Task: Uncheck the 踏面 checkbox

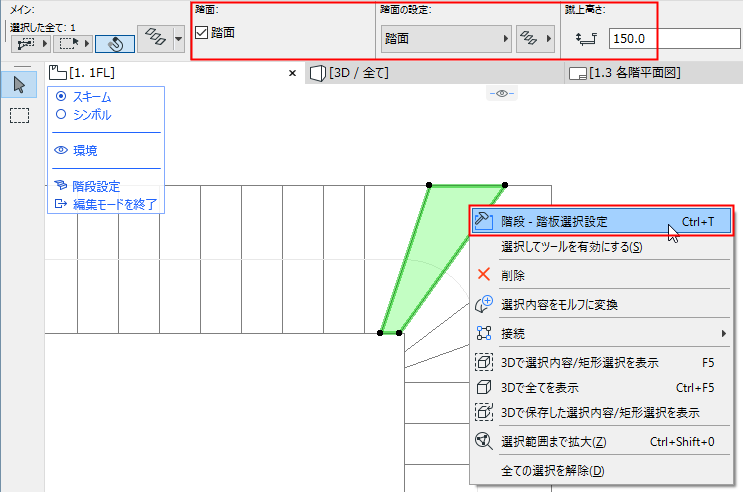Action: click(x=202, y=32)
